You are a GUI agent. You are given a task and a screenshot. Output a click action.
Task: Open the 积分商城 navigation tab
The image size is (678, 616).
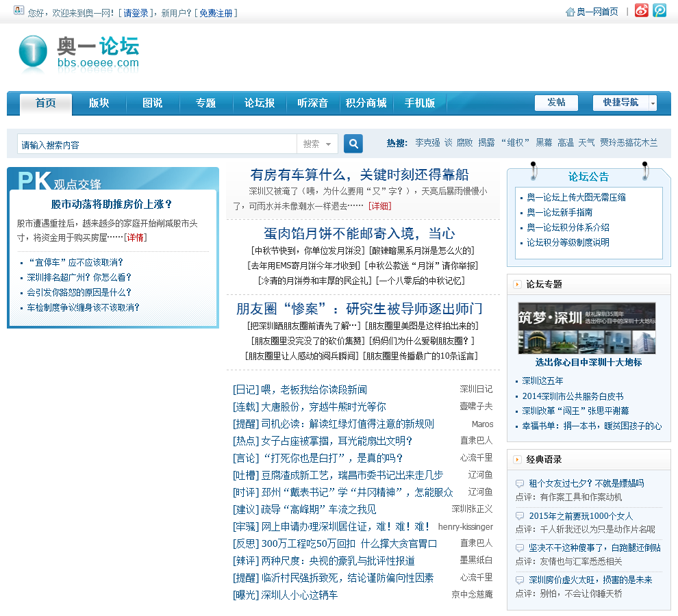pyautogui.click(x=366, y=103)
